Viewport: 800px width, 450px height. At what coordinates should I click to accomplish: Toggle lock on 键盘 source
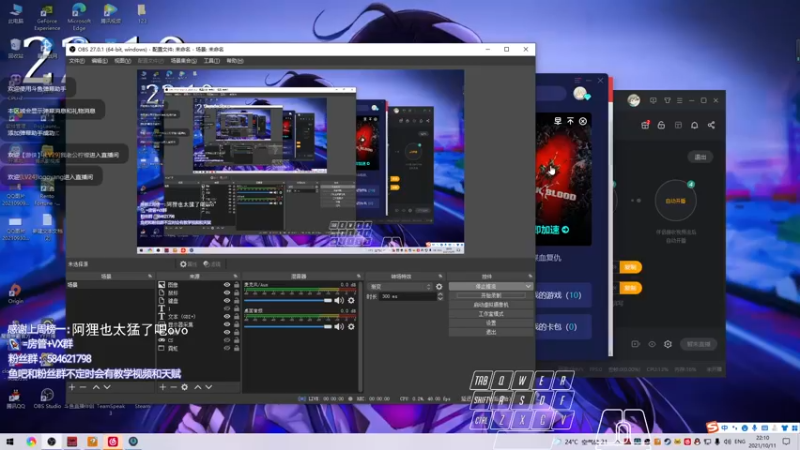click(236, 301)
